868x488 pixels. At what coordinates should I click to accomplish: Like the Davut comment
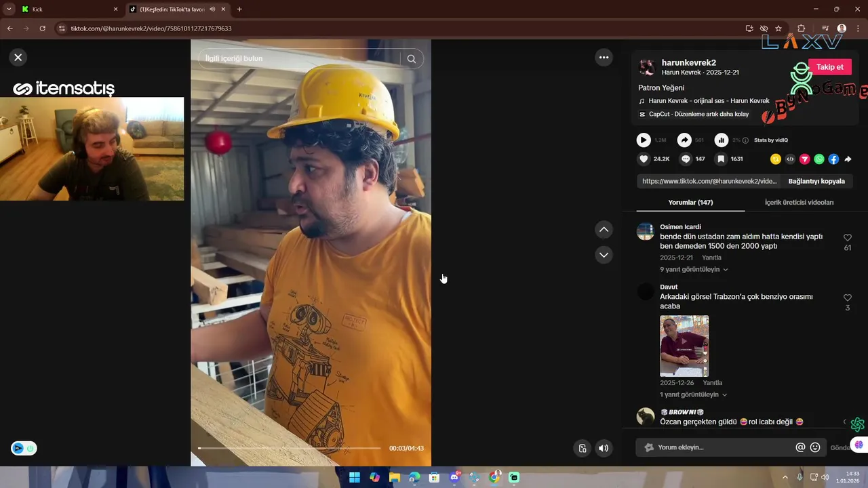point(848,298)
